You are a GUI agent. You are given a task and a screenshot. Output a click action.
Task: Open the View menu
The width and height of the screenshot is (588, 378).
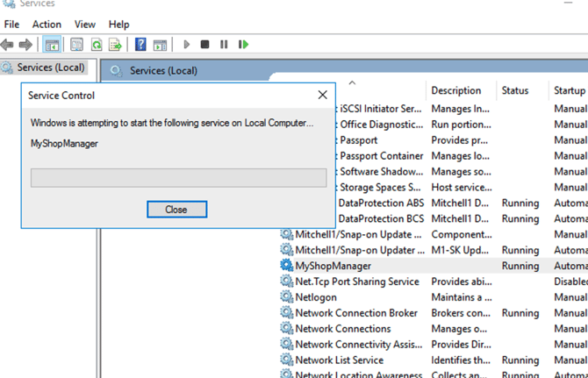(x=85, y=25)
